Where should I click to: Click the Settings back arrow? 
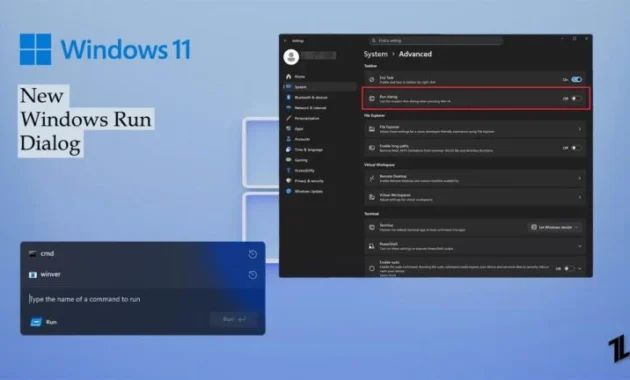pyautogui.click(x=285, y=41)
